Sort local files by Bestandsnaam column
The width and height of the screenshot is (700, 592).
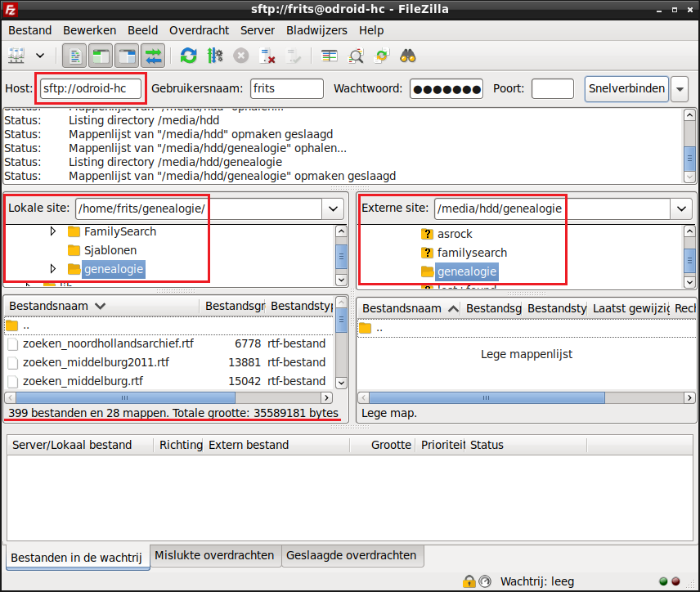(x=101, y=306)
